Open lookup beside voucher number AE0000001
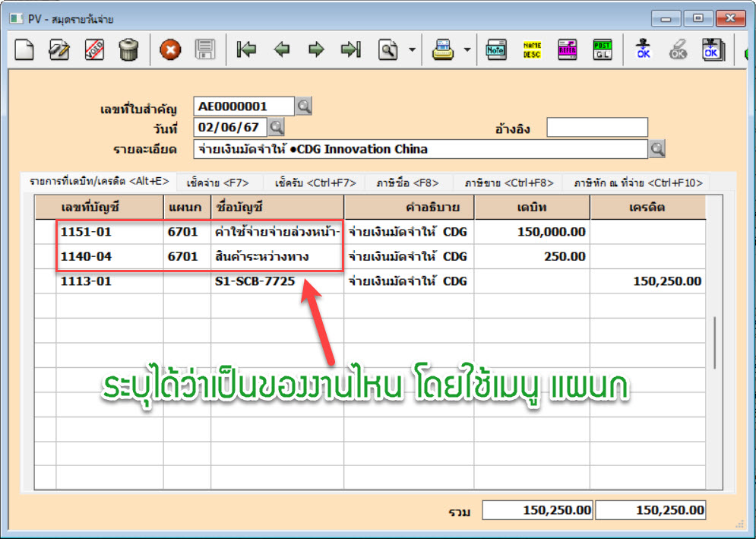Image resolution: width=756 pixels, height=539 pixels. tap(304, 106)
